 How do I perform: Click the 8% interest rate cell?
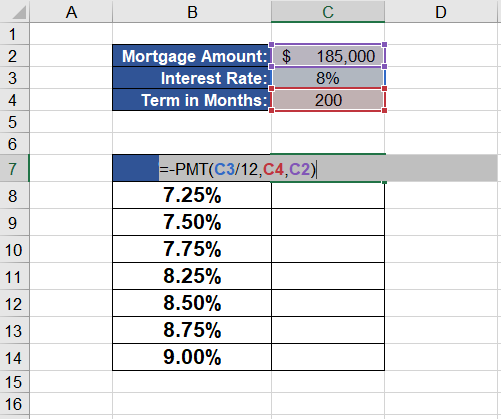tap(328, 78)
